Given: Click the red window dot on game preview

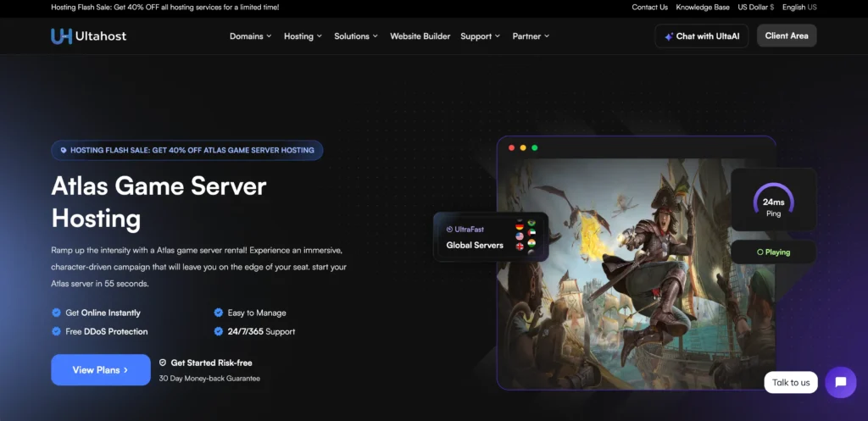Looking at the screenshot, I should (511, 148).
